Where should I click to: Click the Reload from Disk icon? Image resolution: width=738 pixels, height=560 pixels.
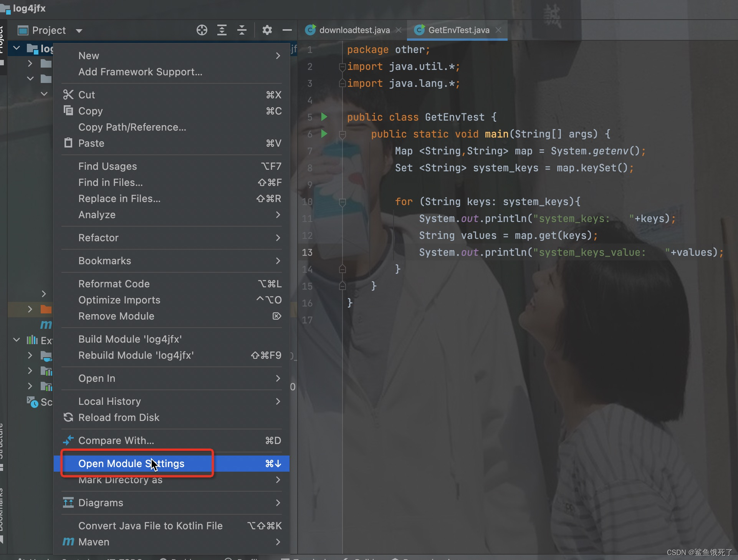[x=68, y=418]
